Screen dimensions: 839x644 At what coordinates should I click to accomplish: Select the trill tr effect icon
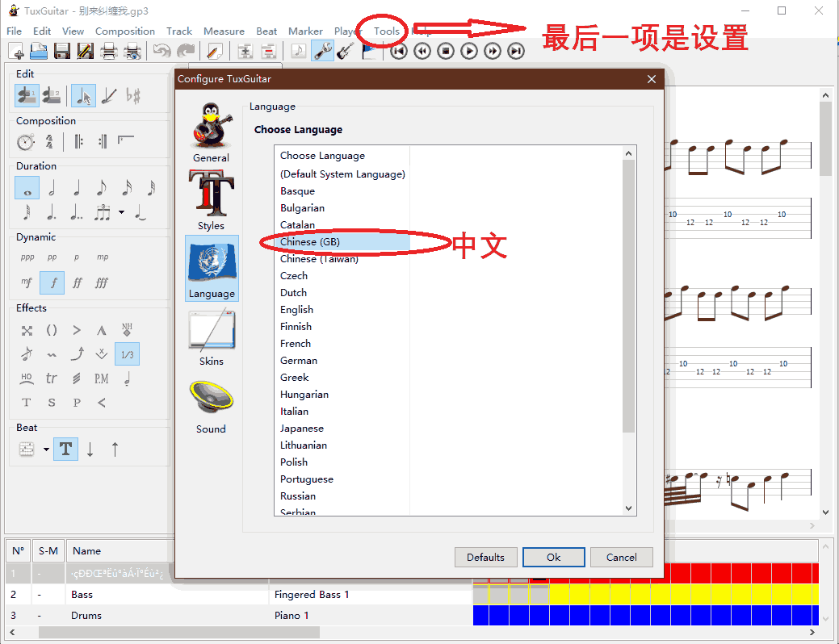click(x=52, y=378)
